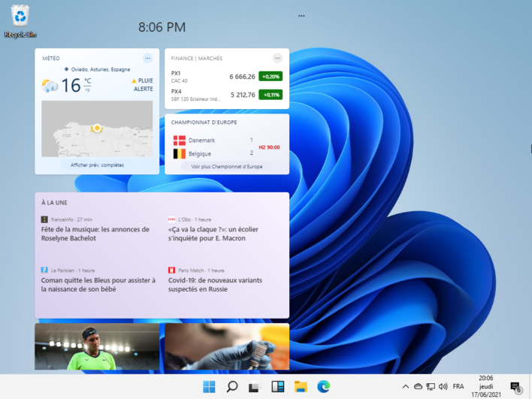The image size is (532, 399).
Task: Click the 16 temperature reading
Action: pyautogui.click(x=71, y=86)
